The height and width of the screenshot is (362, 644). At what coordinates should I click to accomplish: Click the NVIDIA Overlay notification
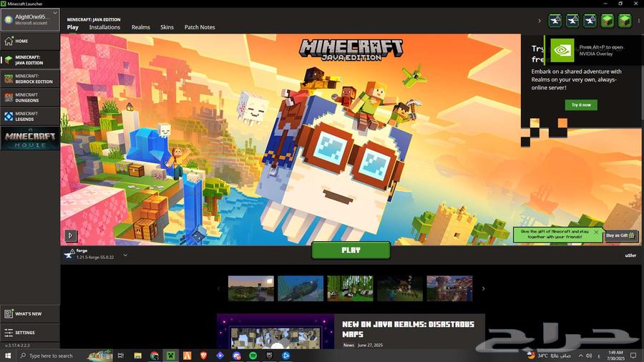click(x=594, y=50)
